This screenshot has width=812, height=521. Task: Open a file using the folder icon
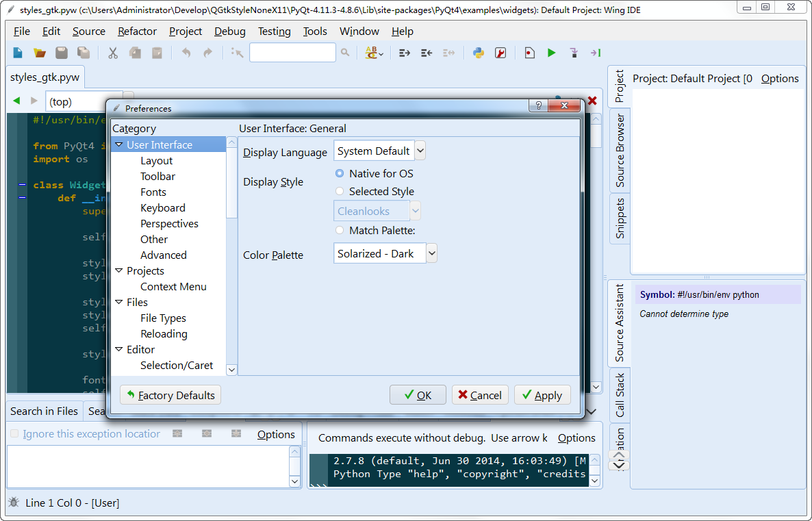pyautogui.click(x=40, y=53)
